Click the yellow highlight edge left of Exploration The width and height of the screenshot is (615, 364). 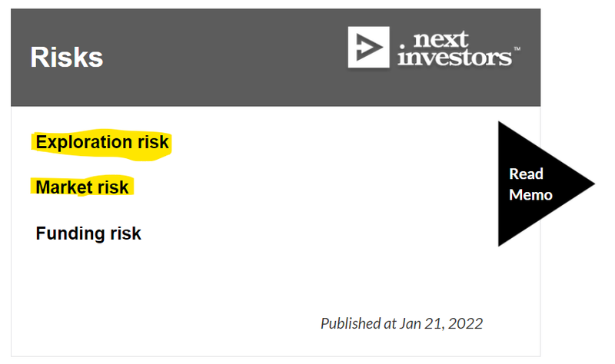tap(33, 142)
